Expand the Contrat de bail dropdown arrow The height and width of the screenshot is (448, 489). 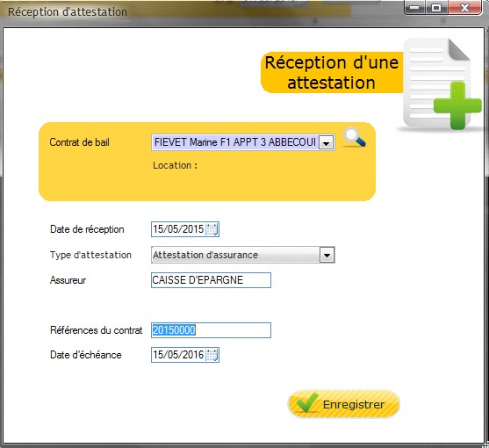tap(327, 143)
